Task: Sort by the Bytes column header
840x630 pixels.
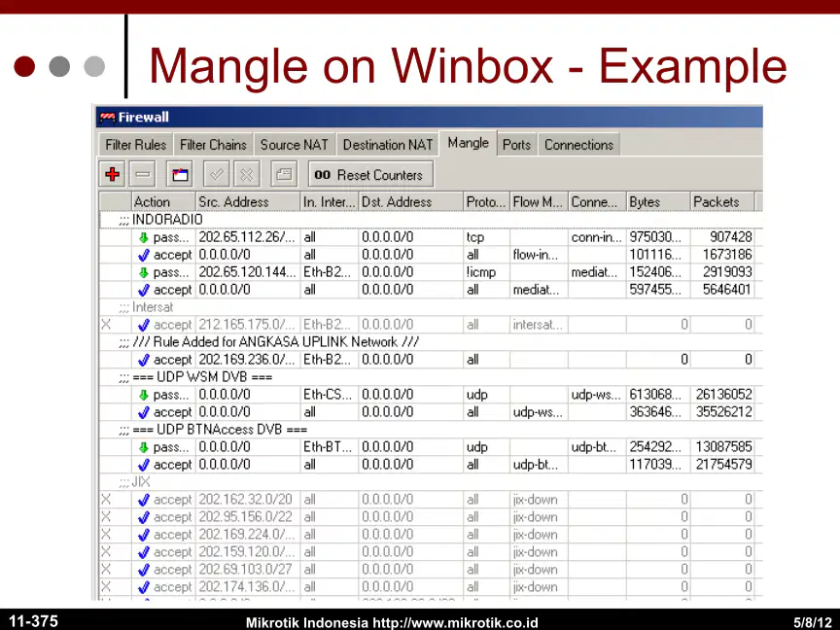Action: 658,202
